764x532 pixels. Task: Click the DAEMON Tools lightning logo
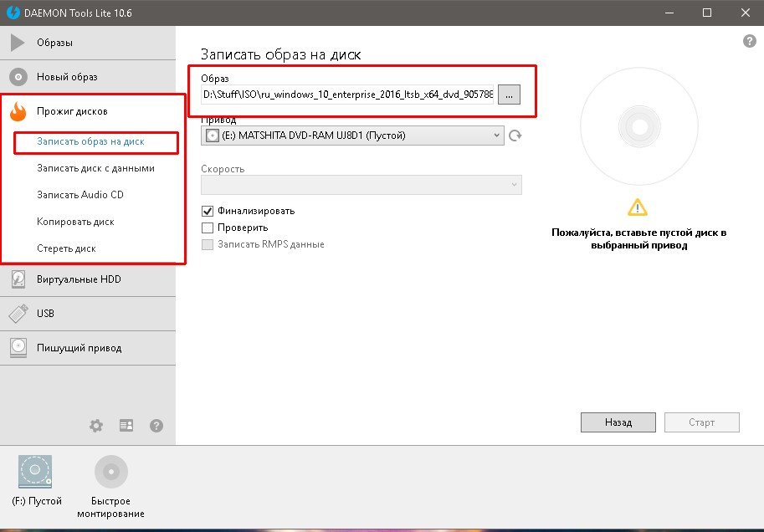[x=13, y=13]
